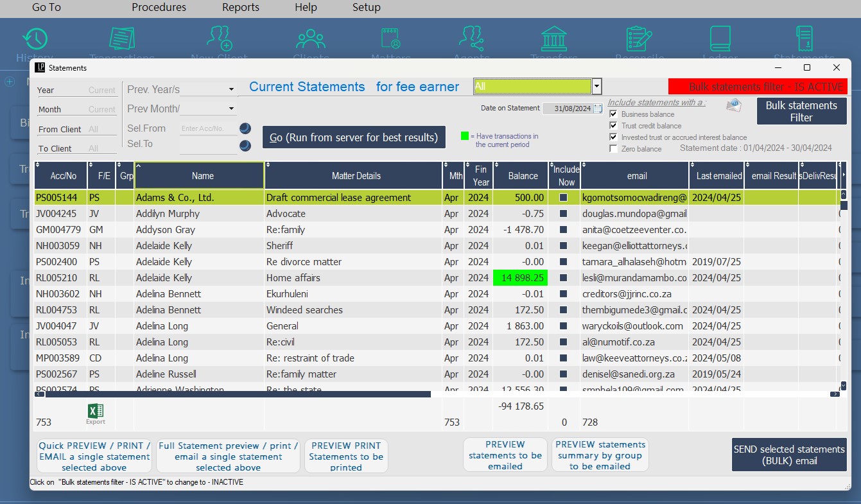Open the Ledger book icon
The image size is (861, 504).
(720, 40)
